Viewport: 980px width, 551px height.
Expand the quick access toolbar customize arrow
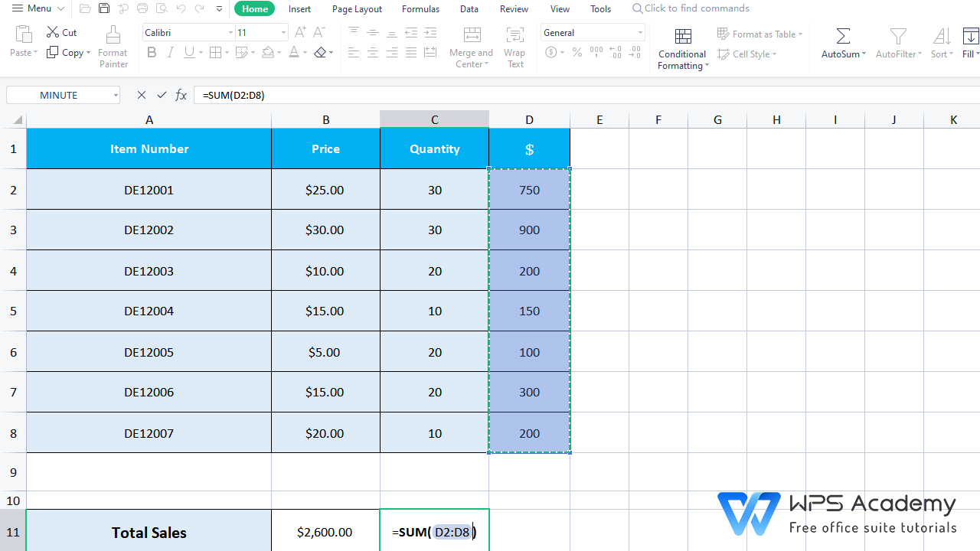click(220, 9)
